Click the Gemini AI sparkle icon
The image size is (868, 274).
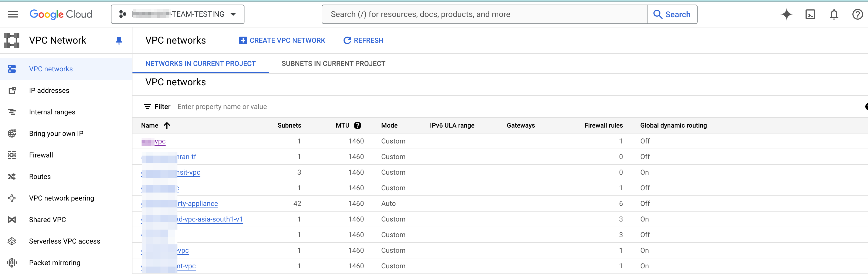[786, 14]
